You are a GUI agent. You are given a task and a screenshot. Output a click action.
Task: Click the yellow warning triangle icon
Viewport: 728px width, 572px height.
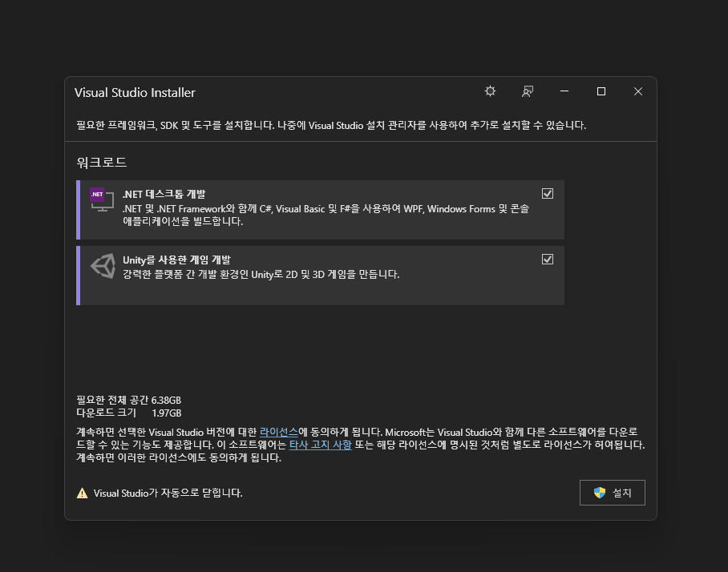coord(82,493)
